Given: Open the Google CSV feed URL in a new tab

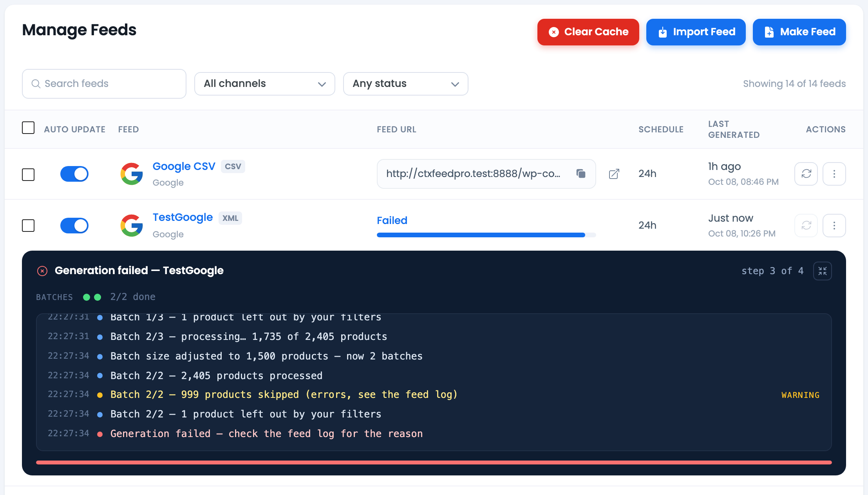Looking at the screenshot, I should pos(614,174).
